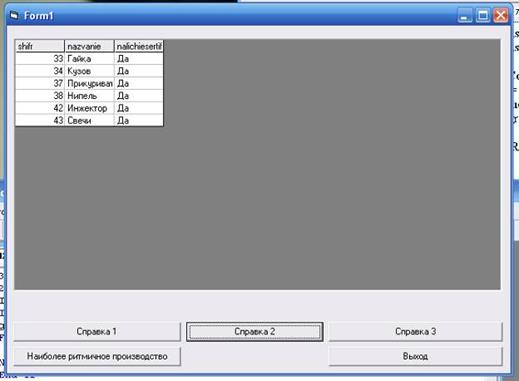
Task: Click Наиболее ритмичное производство button
Action: coord(97,356)
